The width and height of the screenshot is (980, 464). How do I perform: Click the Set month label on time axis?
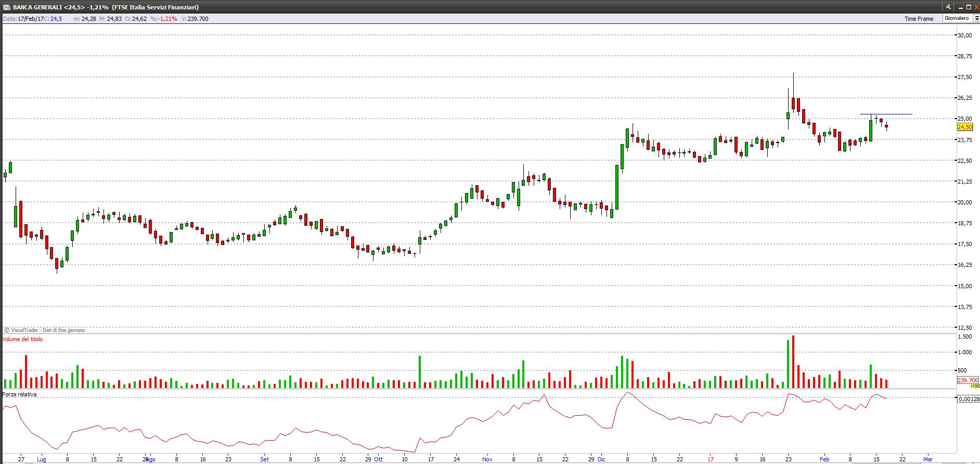click(x=265, y=459)
